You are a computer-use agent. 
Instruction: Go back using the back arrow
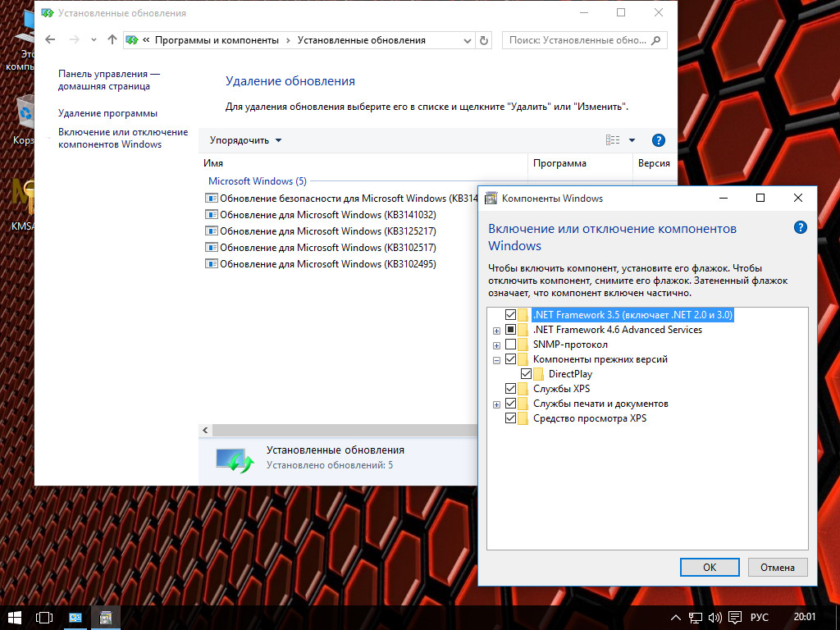[x=50, y=39]
